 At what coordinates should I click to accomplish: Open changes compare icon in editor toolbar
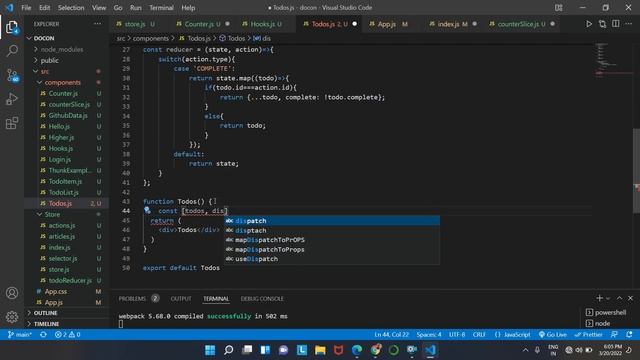click(x=602, y=24)
